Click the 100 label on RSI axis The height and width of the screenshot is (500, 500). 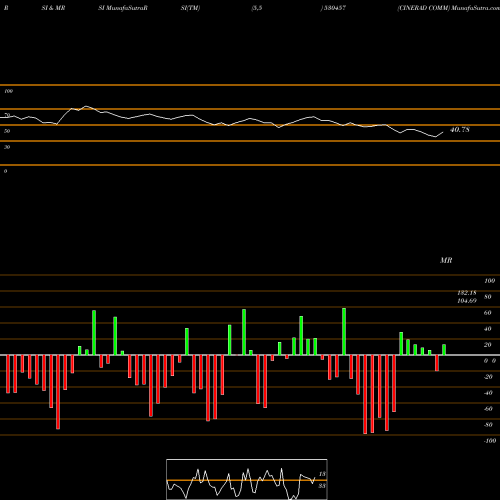click(x=8, y=91)
